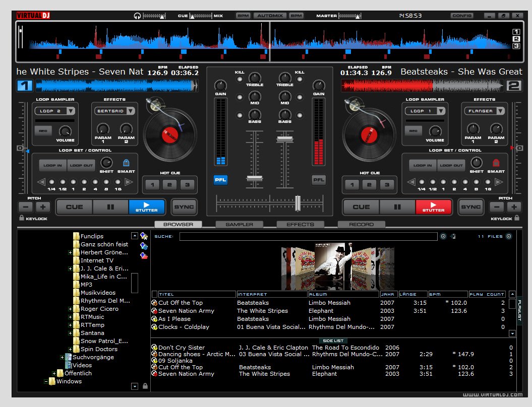This screenshot has width=532, height=407.
Task: Click the smart loop lock on deck 1
Action: [126, 163]
